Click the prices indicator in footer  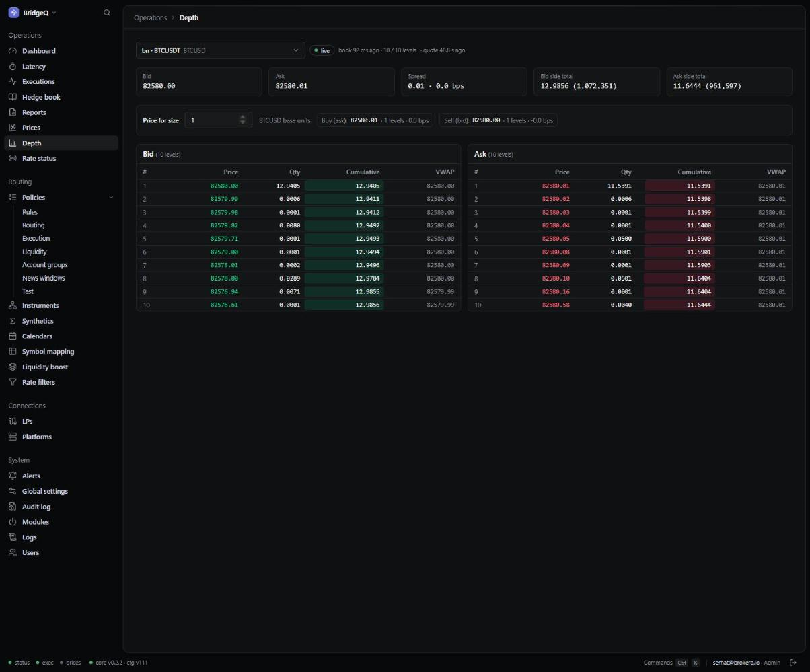pyautogui.click(x=70, y=663)
